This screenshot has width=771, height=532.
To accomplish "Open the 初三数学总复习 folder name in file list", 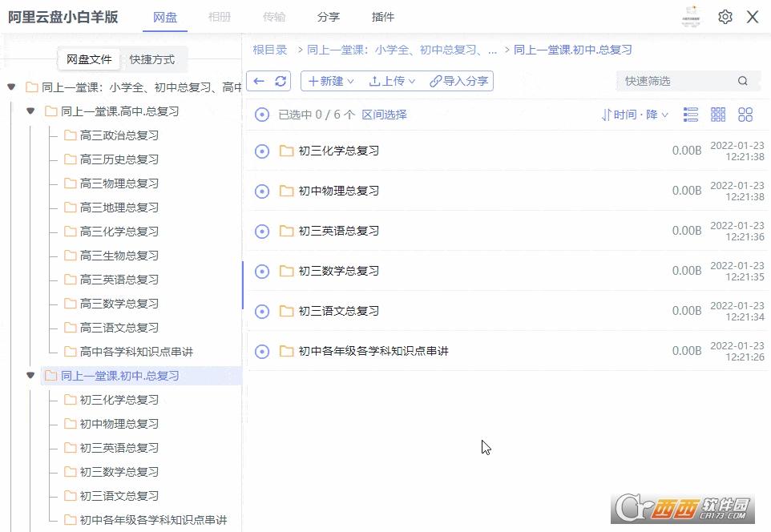I will 339,271.
